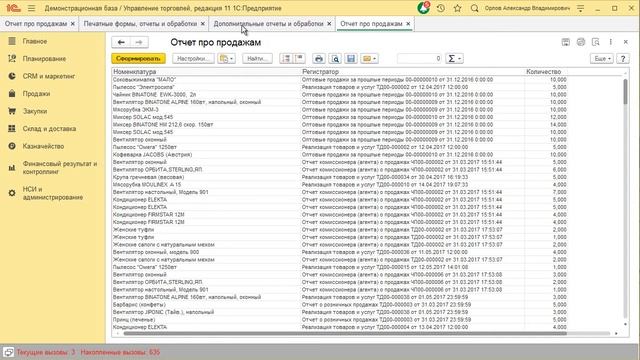Click the save icon at top right of the report form

[566, 42]
